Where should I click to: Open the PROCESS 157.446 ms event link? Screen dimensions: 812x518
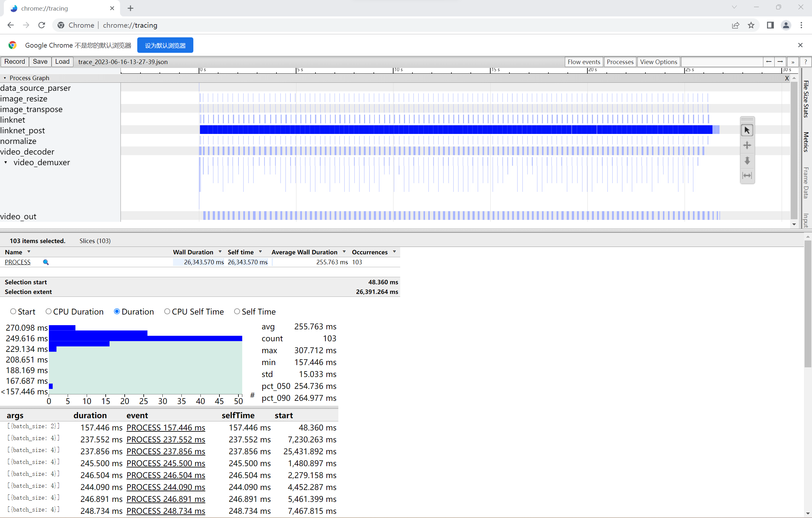[166, 427]
